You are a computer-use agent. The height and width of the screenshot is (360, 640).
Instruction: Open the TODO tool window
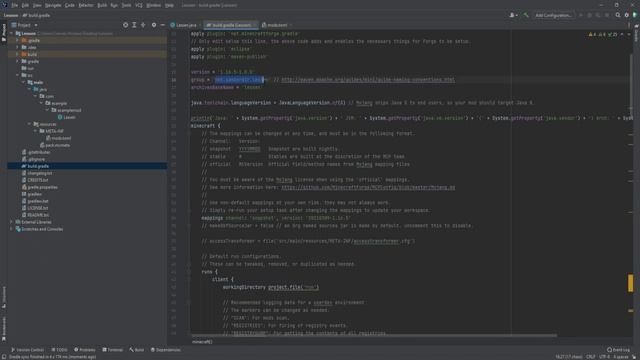coord(60,350)
